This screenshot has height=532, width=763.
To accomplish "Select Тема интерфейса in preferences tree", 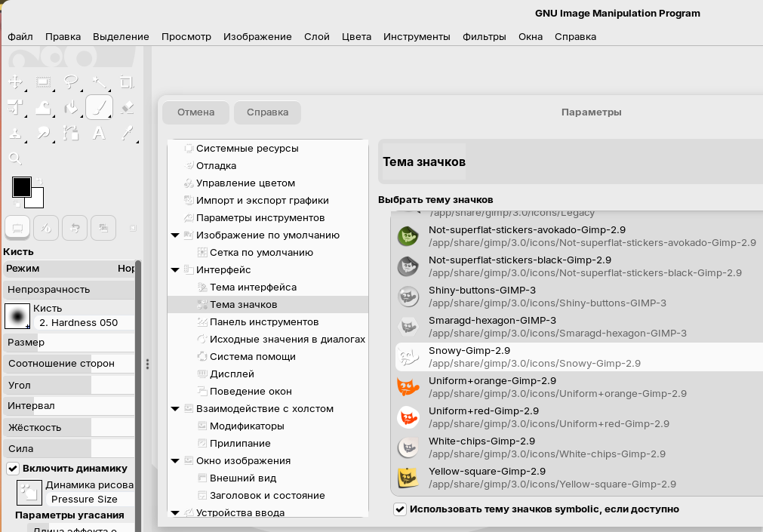I will click(253, 288).
